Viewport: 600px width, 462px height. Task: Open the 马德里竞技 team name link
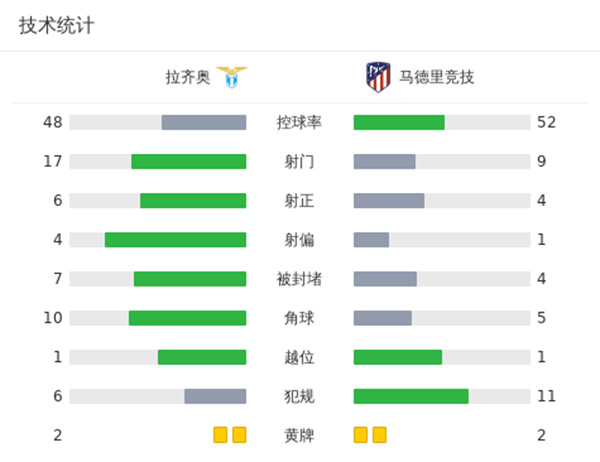coord(436,77)
